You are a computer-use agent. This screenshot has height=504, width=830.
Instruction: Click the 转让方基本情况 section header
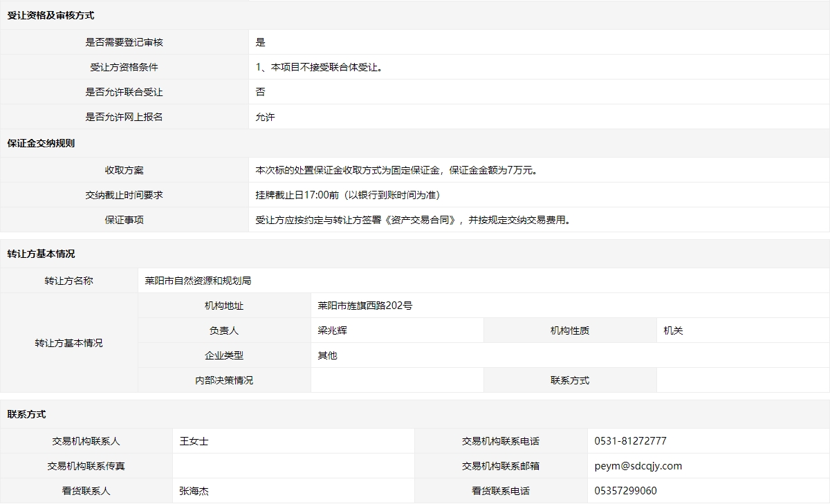click(x=41, y=254)
